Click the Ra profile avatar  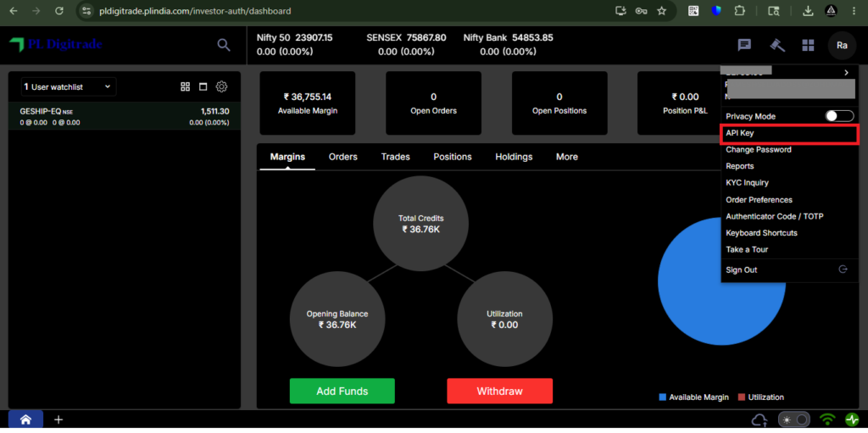coord(842,46)
